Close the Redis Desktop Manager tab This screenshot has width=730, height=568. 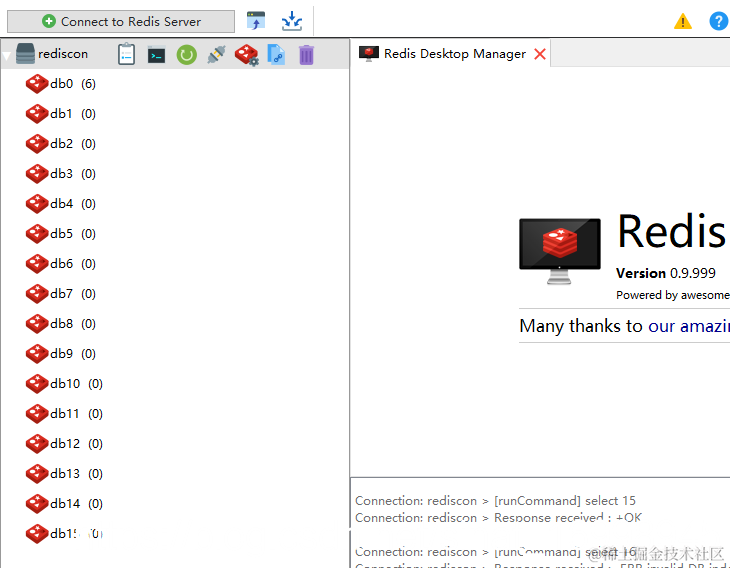click(x=540, y=54)
